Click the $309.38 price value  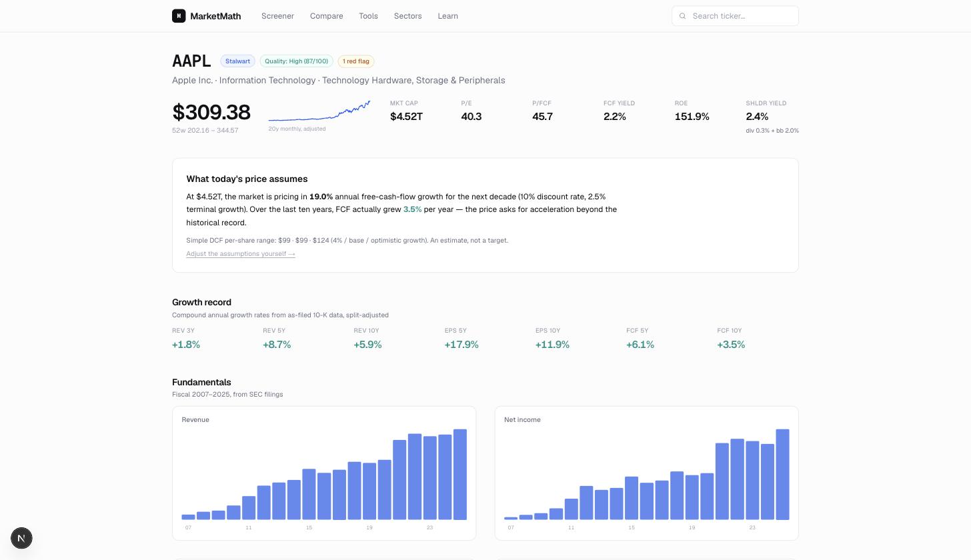click(211, 112)
